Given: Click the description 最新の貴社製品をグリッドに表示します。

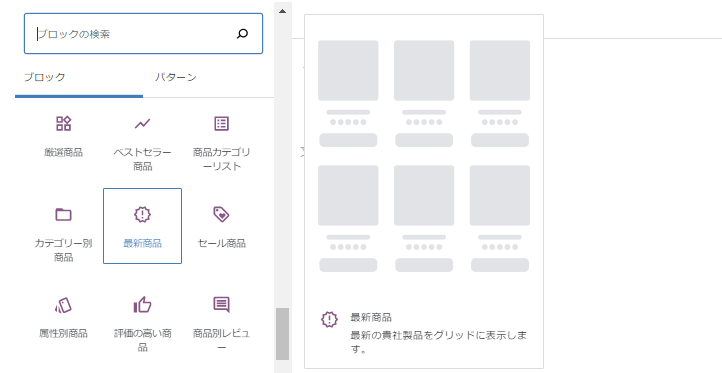Looking at the screenshot, I should tap(439, 342).
